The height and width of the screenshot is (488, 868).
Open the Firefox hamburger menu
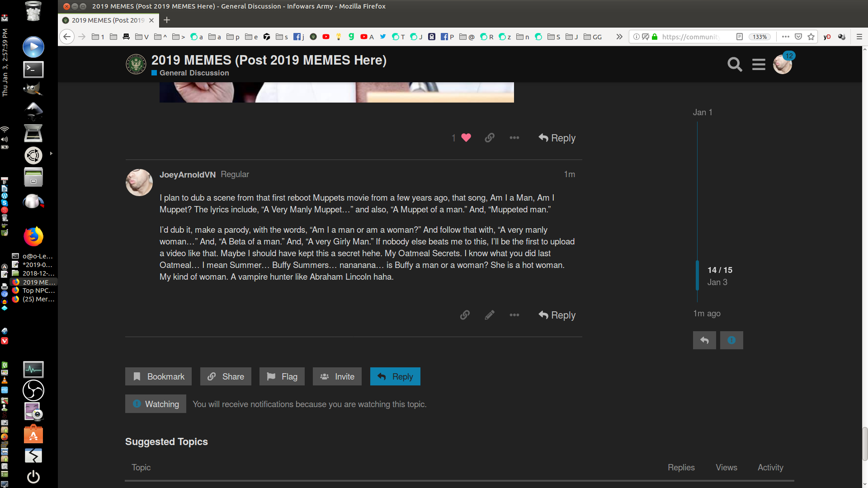859,37
